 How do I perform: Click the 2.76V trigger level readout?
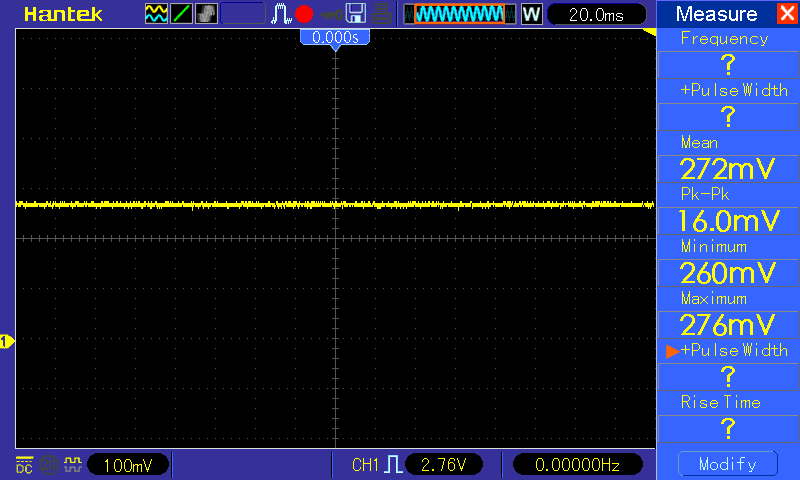point(443,465)
